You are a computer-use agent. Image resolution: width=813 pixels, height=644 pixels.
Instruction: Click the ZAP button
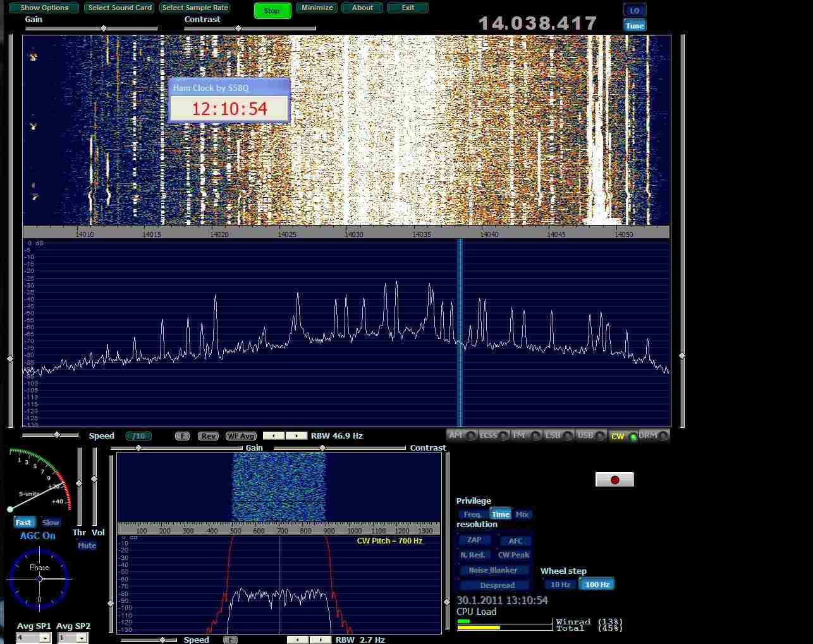[474, 540]
